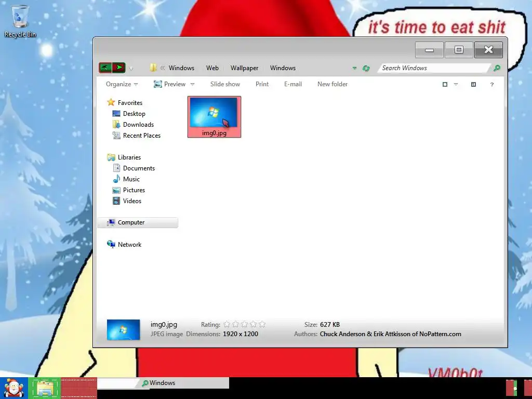This screenshot has width=532, height=399.
Task: Click the 627 KB size value
Action: click(x=330, y=324)
